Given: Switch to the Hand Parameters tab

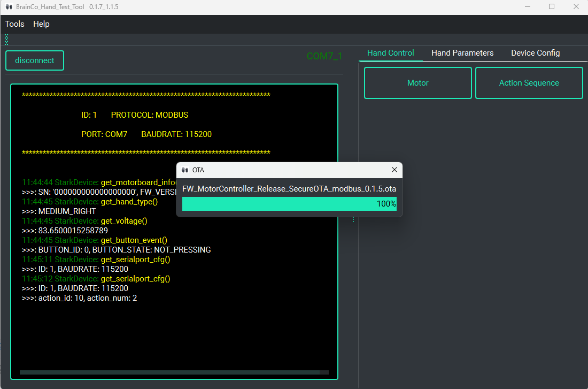Looking at the screenshot, I should 462,53.
